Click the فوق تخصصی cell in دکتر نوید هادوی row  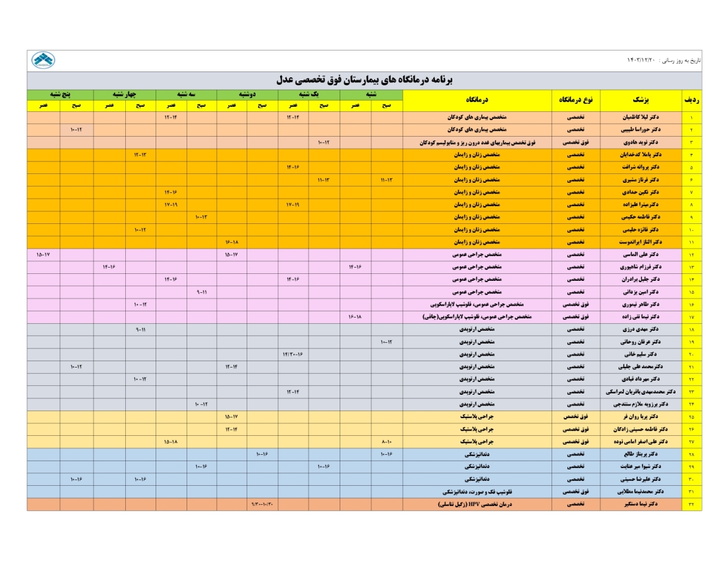[x=576, y=142]
